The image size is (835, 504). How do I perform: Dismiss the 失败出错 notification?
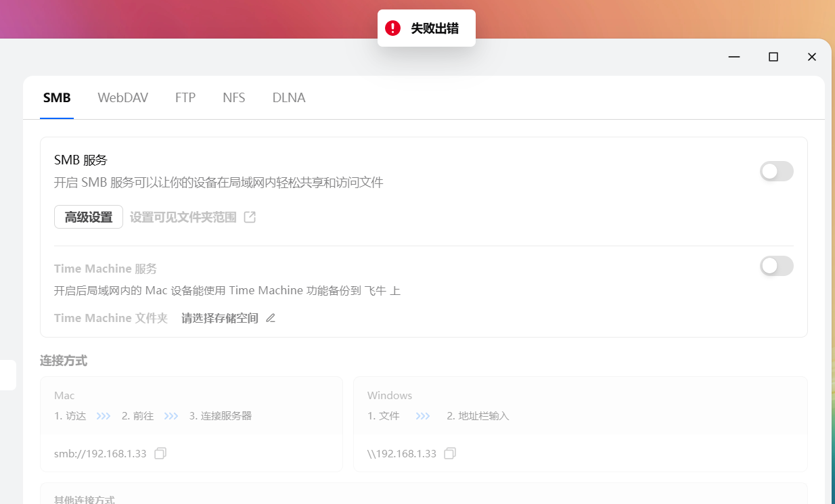click(x=426, y=28)
